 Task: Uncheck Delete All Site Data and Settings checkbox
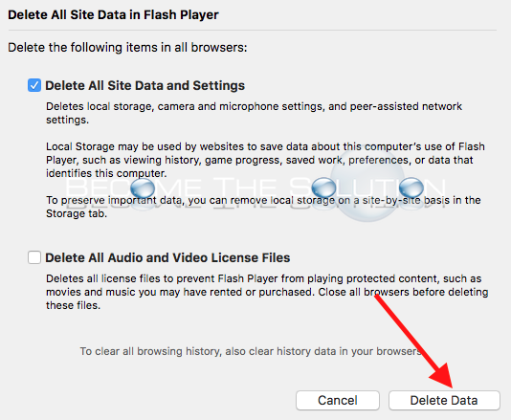coord(34,85)
